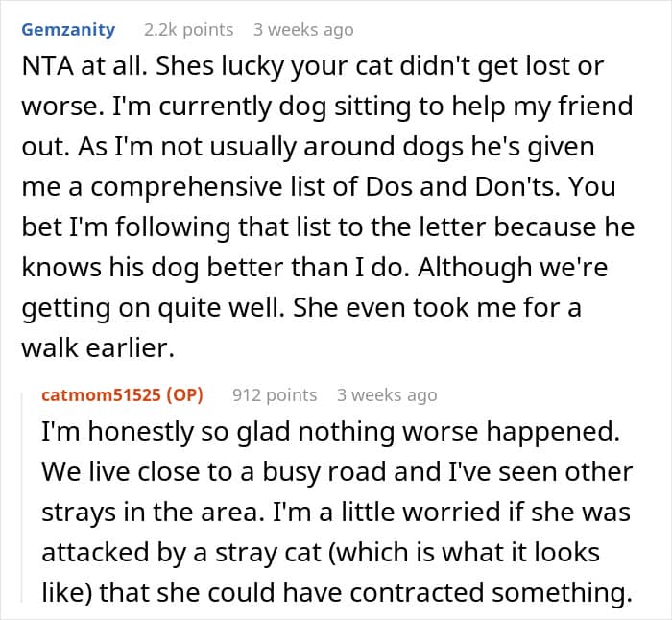This screenshot has height=620, width=672.
Task: Click the line starting 'worse. I'm currently dog sitting'
Action: coord(327,107)
